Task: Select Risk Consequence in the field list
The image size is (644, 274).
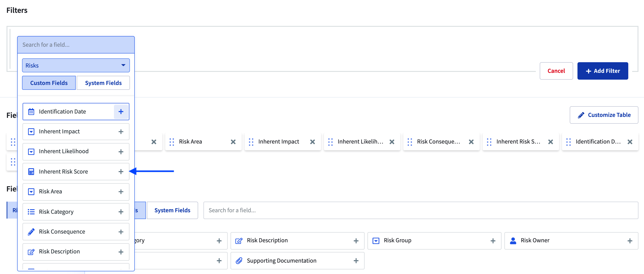Action: click(62, 232)
